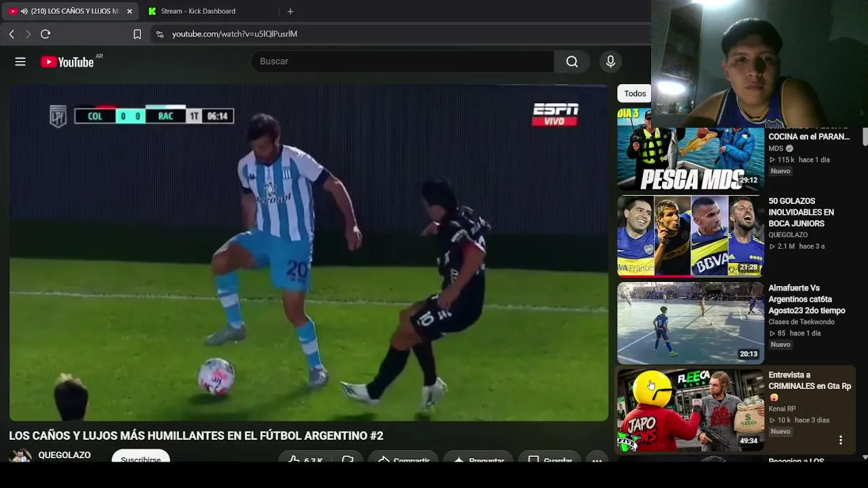Image resolution: width=868 pixels, height=488 pixels.
Task: Open the 50 GOLAZOS Boca Juniors thumbnail
Action: pyautogui.click(x=690, y=236)
